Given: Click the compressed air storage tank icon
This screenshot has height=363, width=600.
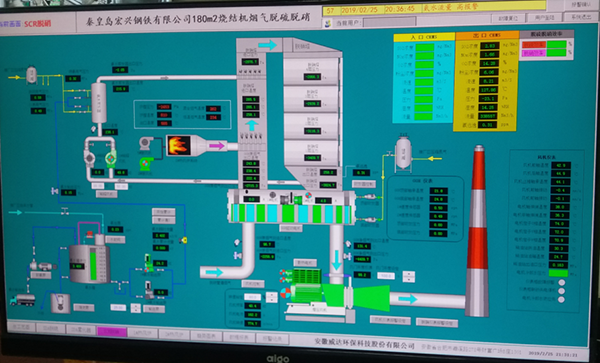Looking at the screenshot, I should 403,153.
